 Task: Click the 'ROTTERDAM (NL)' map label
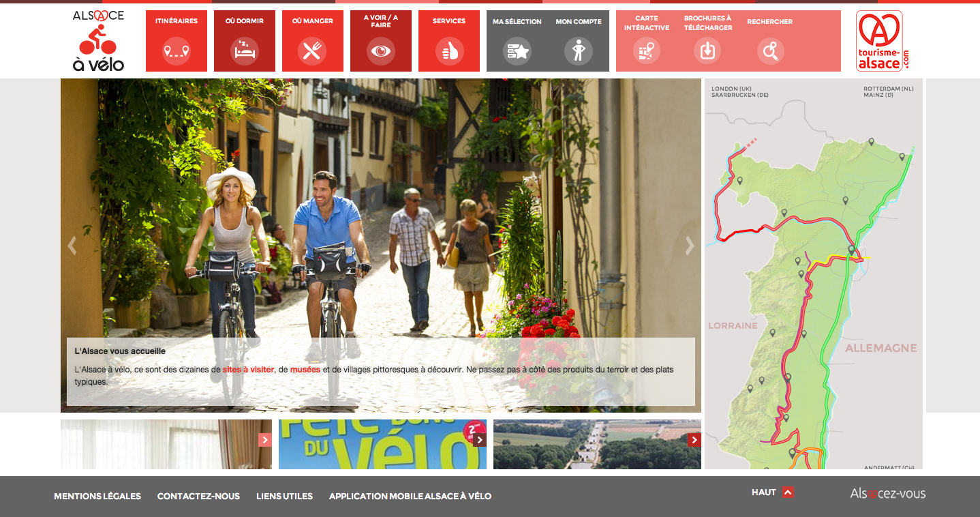pos(889,89)
